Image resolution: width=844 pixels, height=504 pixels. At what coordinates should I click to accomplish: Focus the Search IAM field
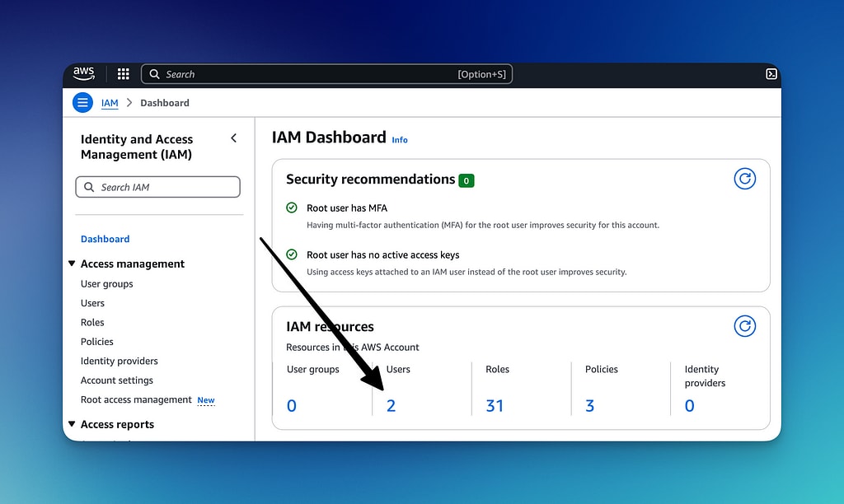coord(157,187)
